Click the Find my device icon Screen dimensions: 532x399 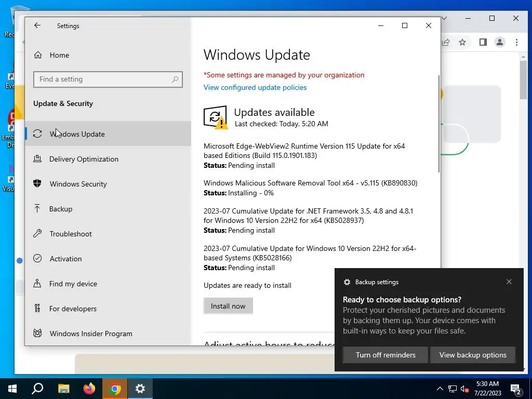37,283
